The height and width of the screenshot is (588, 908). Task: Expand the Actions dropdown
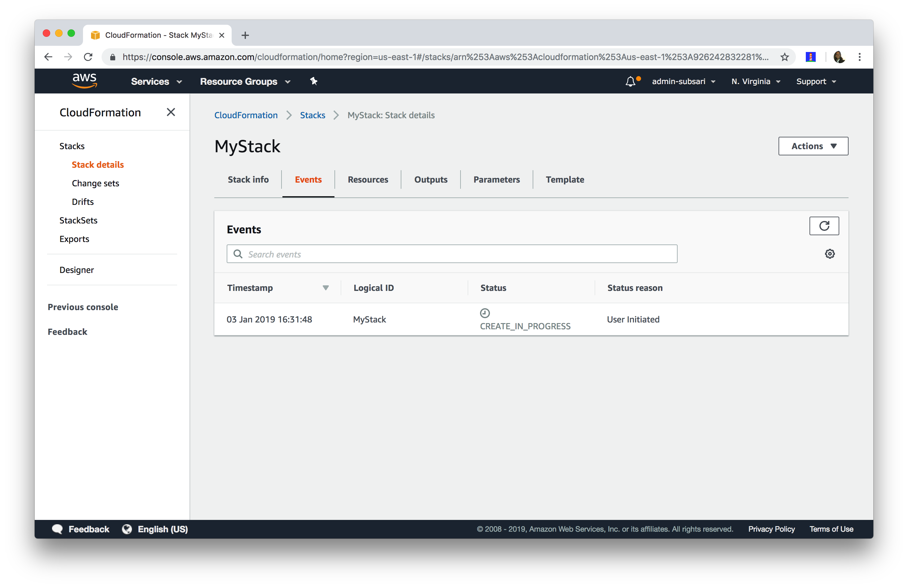pyautogui.click(x=813, y=146)
